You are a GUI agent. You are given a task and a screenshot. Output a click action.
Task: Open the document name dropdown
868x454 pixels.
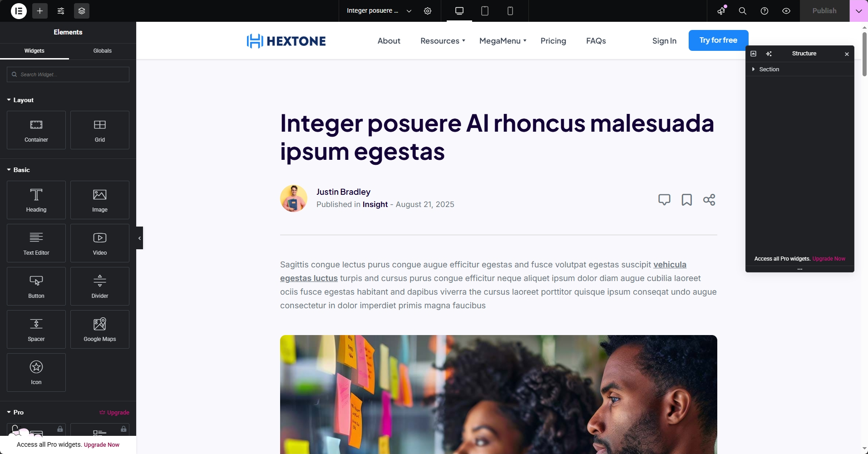(x=379, y=11)
